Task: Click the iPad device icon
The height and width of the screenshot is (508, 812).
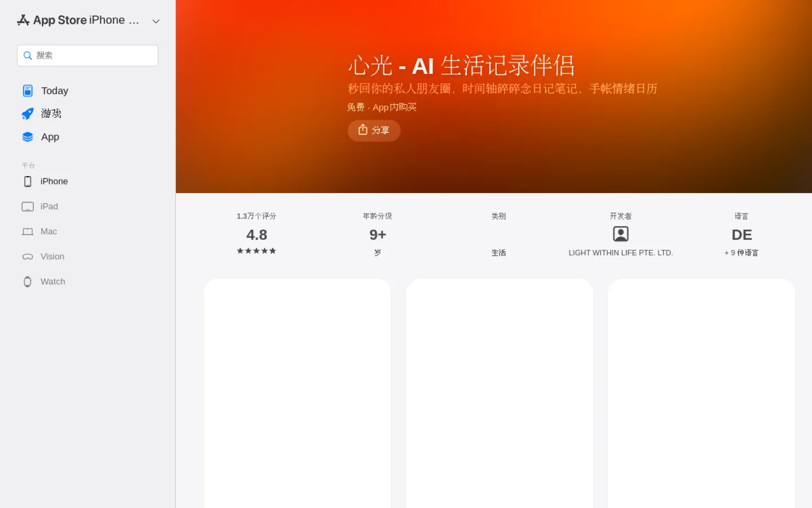Action: pyautogui.click(x=28, y=207)
